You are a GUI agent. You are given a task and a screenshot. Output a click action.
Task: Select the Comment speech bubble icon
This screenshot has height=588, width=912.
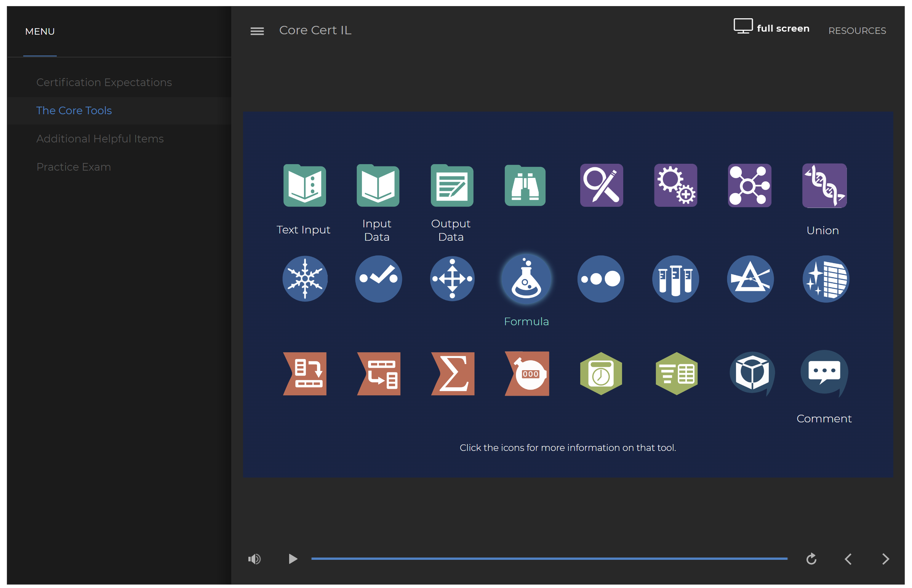824,372
